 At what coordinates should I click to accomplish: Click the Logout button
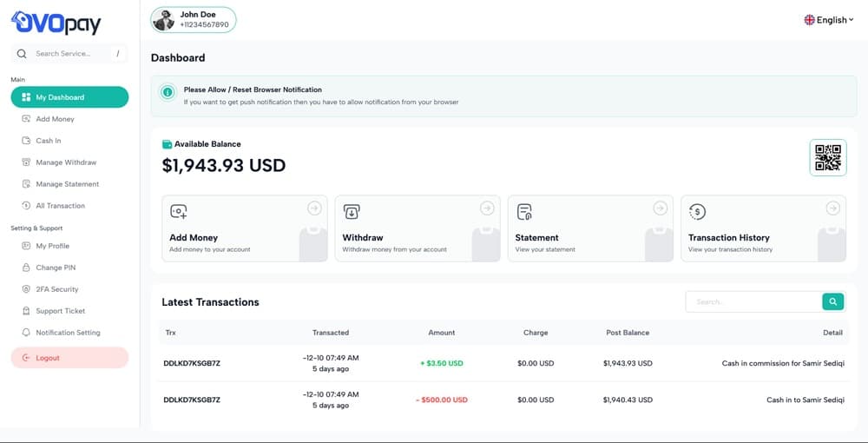tap(69, 358)
